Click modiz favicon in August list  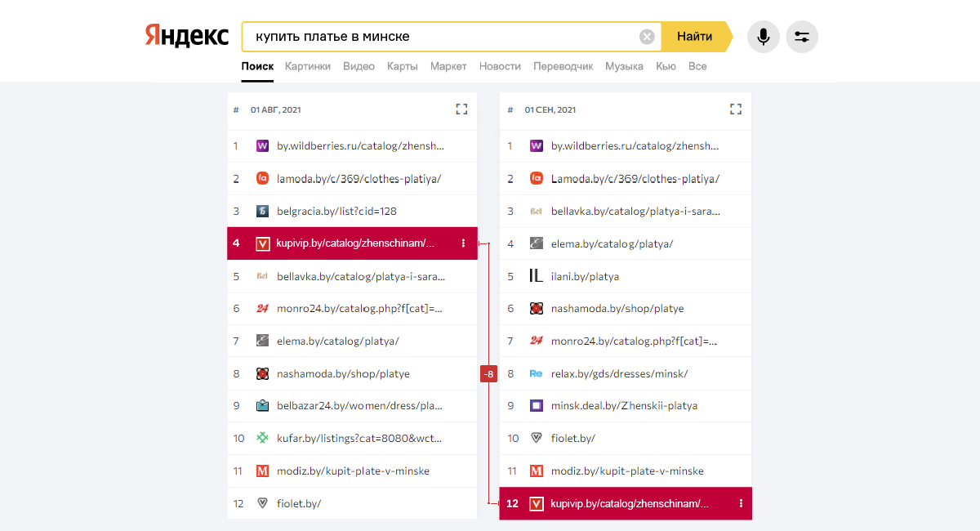pyautogui.click(x=262, y=471)
